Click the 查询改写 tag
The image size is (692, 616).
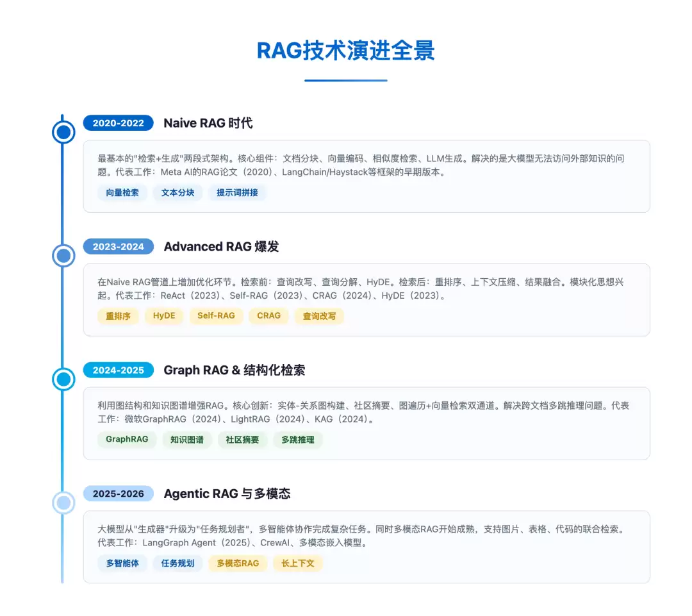[x=319, y=316]
